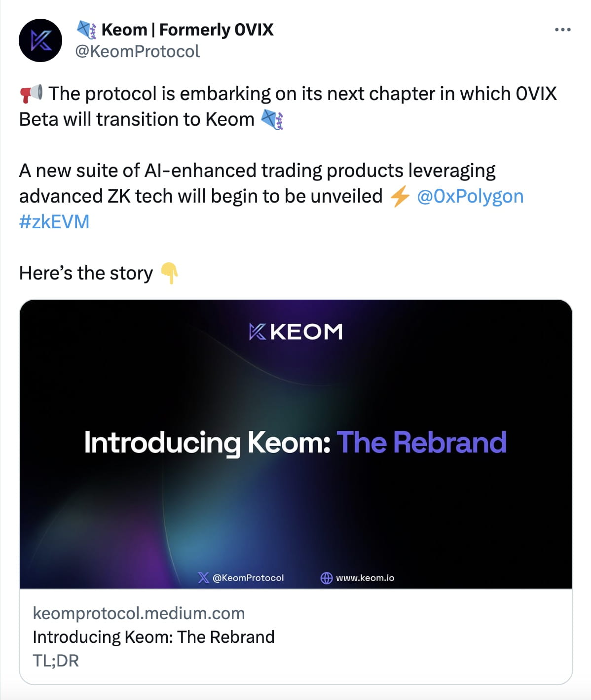
Task: Click the kite emoji ending the first paragraph
Action: coord(271,118)
